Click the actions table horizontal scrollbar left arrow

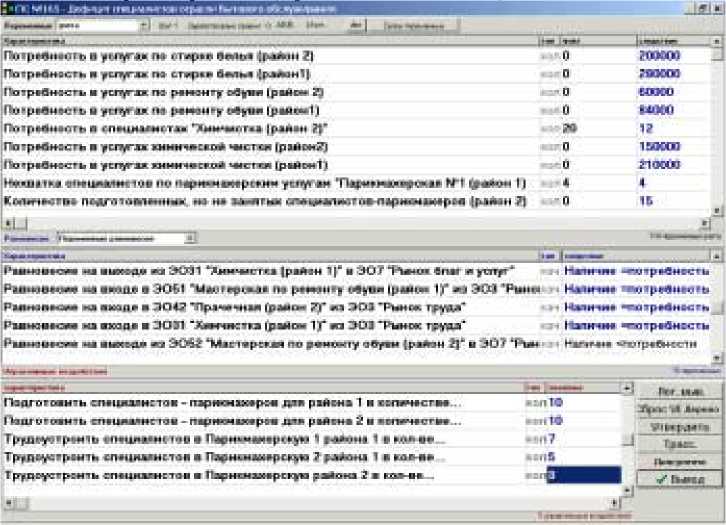coord(8,503)
